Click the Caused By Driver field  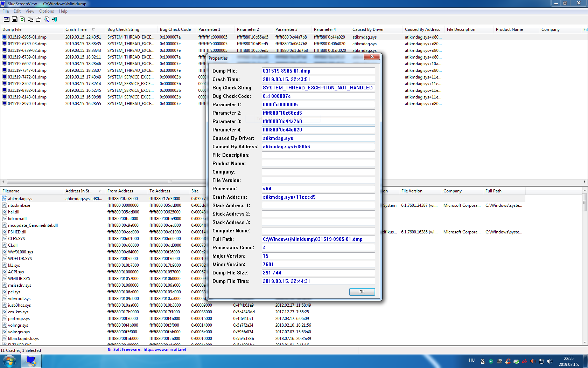pos(318,138)
